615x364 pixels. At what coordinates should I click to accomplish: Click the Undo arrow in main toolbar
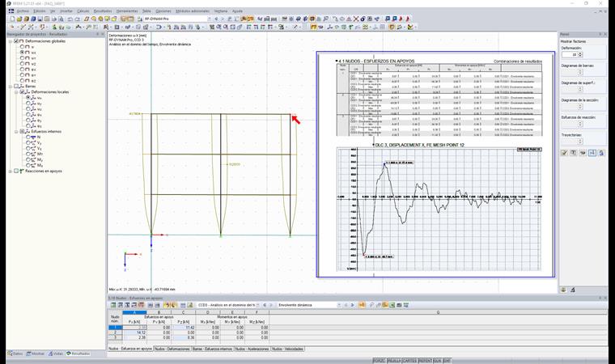pyautogui.click(x=70, y=19)
